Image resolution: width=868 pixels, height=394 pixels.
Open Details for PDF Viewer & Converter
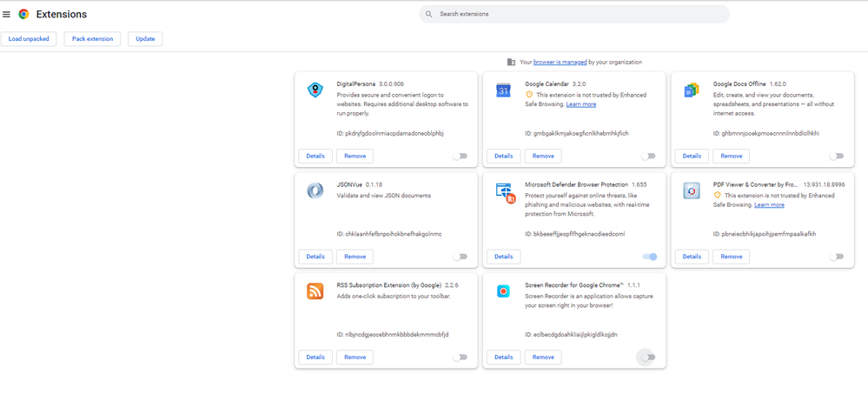point(692,257)
